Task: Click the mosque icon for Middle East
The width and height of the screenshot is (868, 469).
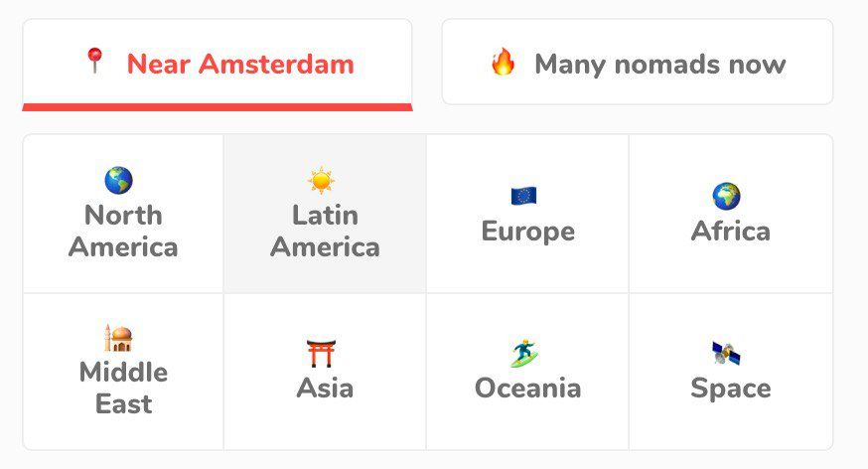Action: tap(119, 339)
